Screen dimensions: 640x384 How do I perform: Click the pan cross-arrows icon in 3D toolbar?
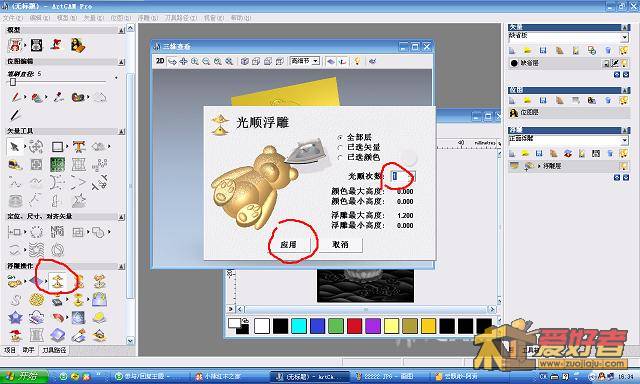click(183, 61)
